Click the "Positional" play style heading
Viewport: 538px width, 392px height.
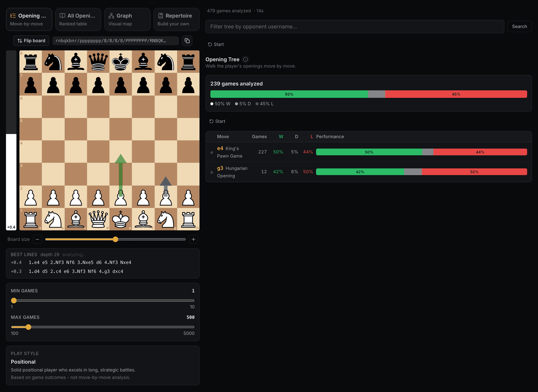(23, 362)
